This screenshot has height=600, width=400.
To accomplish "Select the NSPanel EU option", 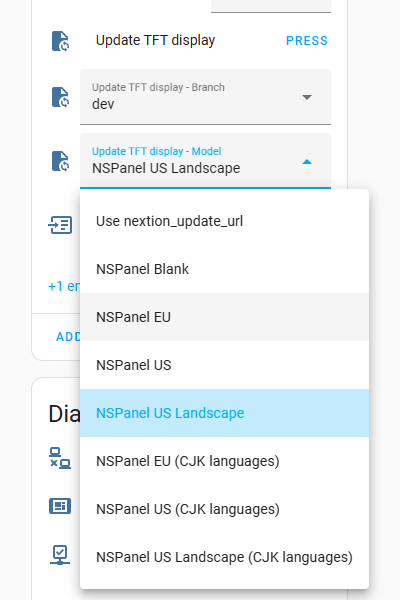I will (224, 317).
